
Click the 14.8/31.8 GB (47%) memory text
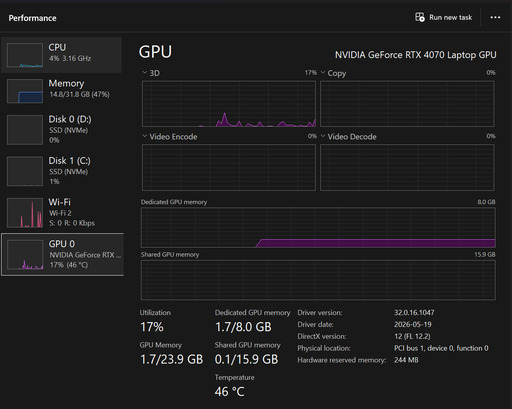click(x=79, y=95)
